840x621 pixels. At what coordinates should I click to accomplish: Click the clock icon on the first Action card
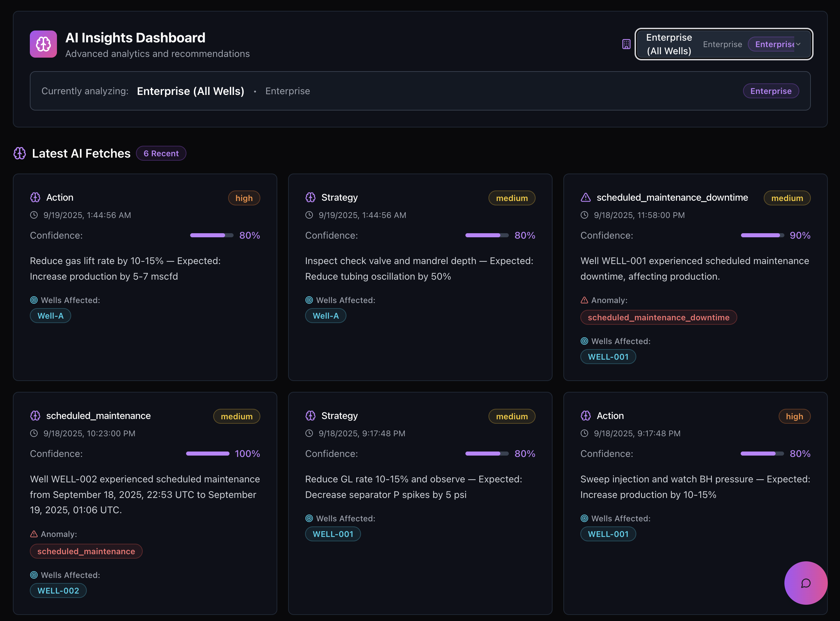click(34, 215)
